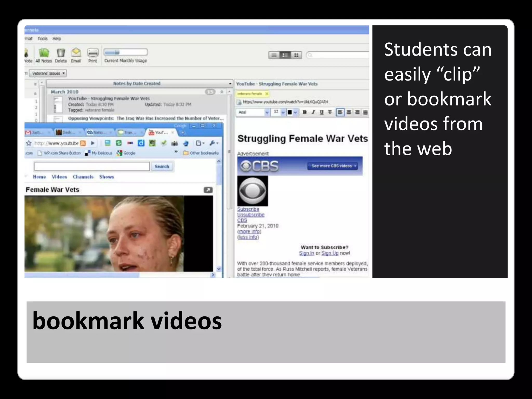Click the Subscribe link in the note
This screenshot has width=532, height=399.
pyautogui.click(x=248, y=209)
